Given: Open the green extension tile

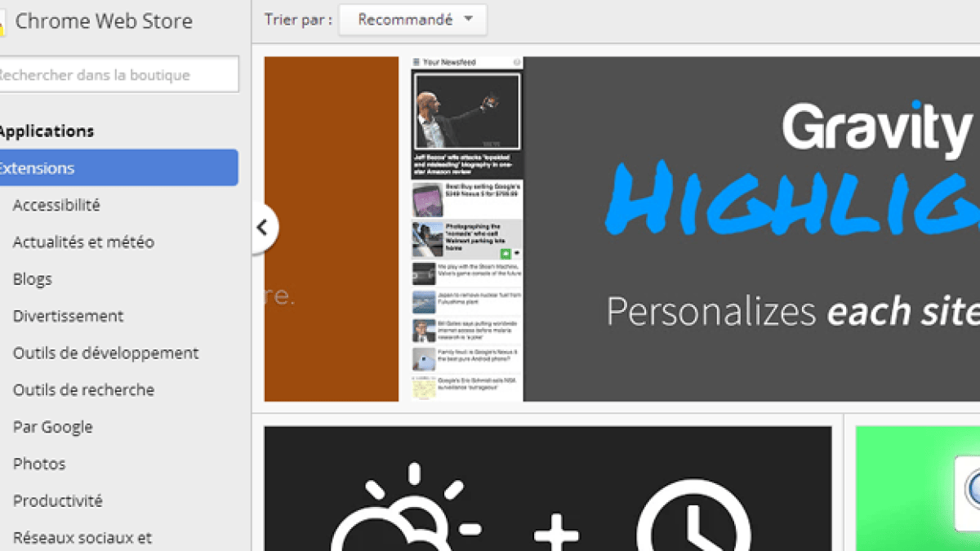Looking at the screenshot, I should pos(918,488).
